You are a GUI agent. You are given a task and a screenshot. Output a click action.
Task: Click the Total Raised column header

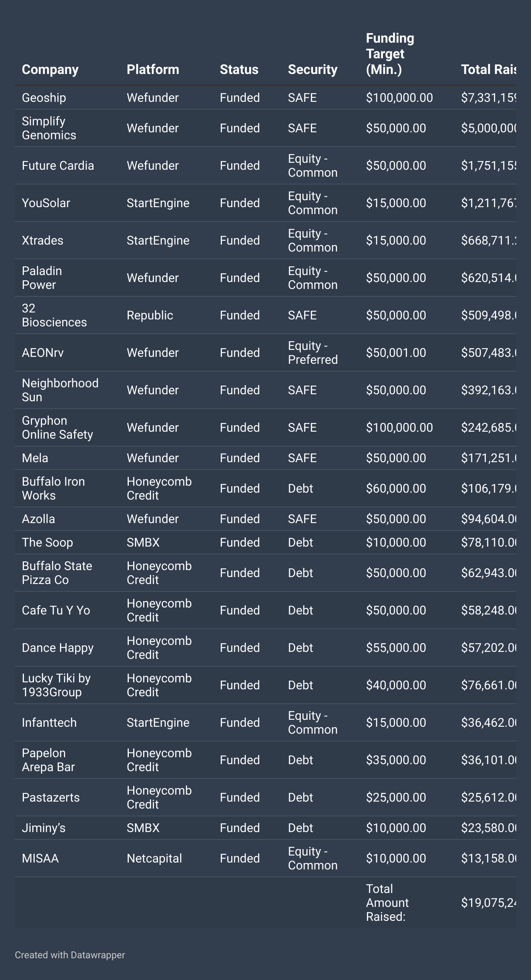[488, 69]
